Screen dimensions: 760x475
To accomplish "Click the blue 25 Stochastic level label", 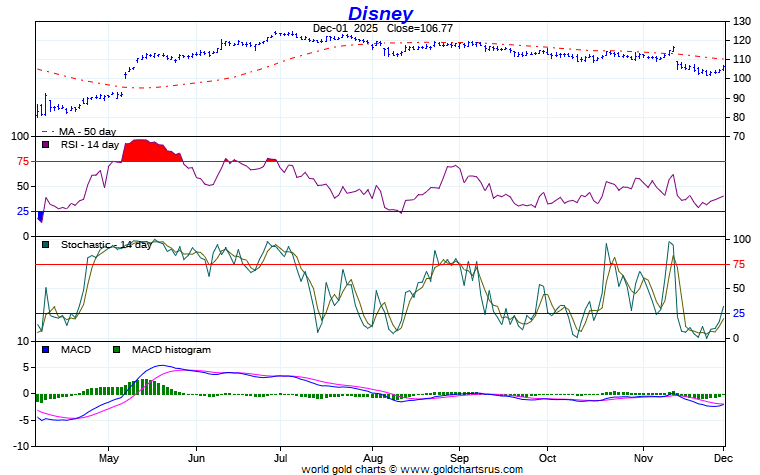I will point(739,313).
